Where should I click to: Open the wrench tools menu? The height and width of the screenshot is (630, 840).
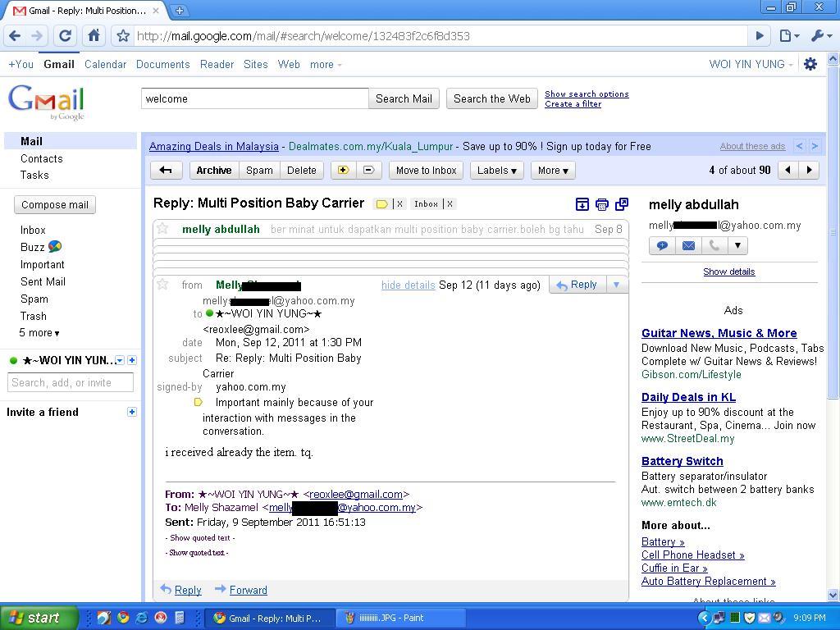point(820,36)
